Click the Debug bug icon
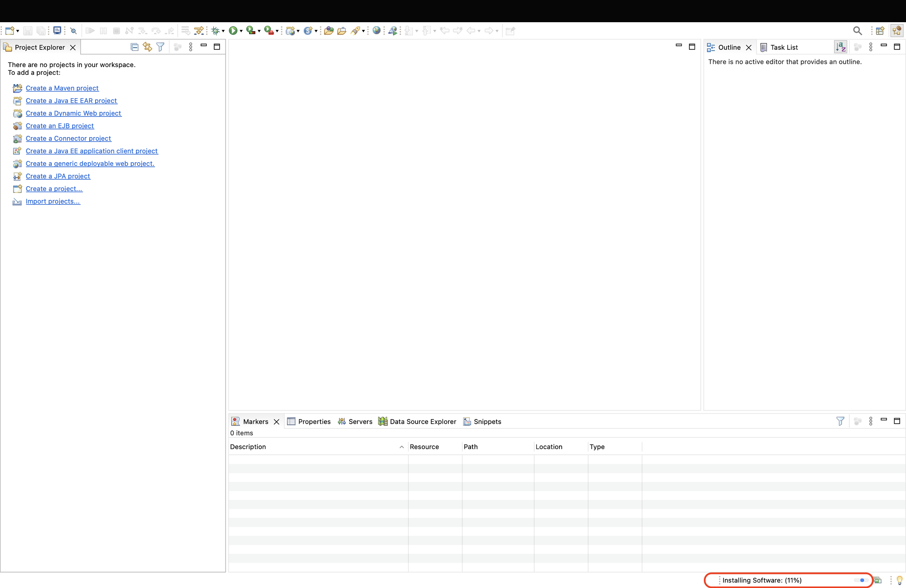Screen dimensions: 906x588 coord(216,31)
